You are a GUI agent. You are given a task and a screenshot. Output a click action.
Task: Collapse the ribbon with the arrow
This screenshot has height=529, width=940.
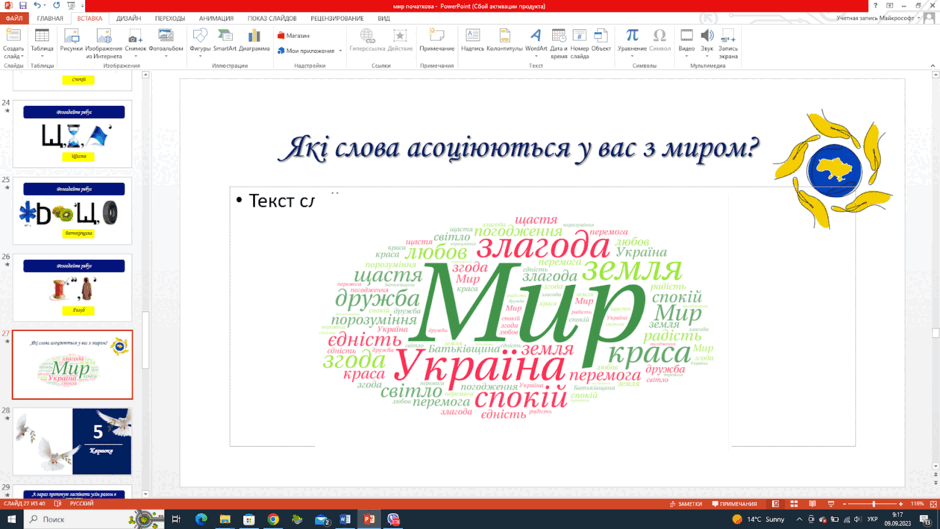tap(933, 65)
